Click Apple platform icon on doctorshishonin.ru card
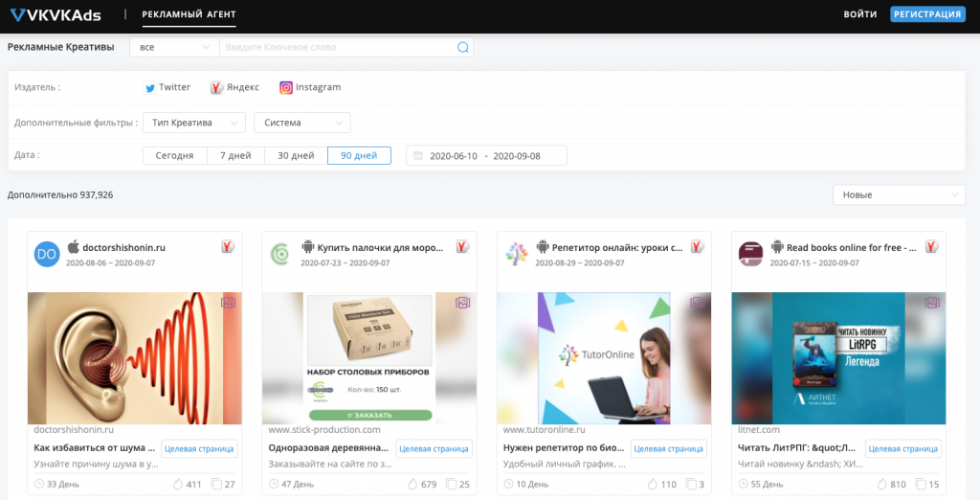 [x=73, y=246]
